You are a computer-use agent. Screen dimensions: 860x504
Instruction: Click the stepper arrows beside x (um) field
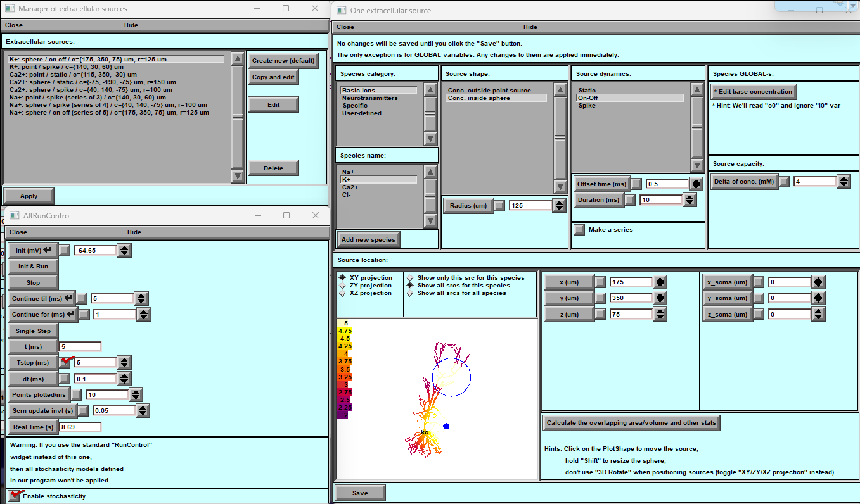point(660,282)
